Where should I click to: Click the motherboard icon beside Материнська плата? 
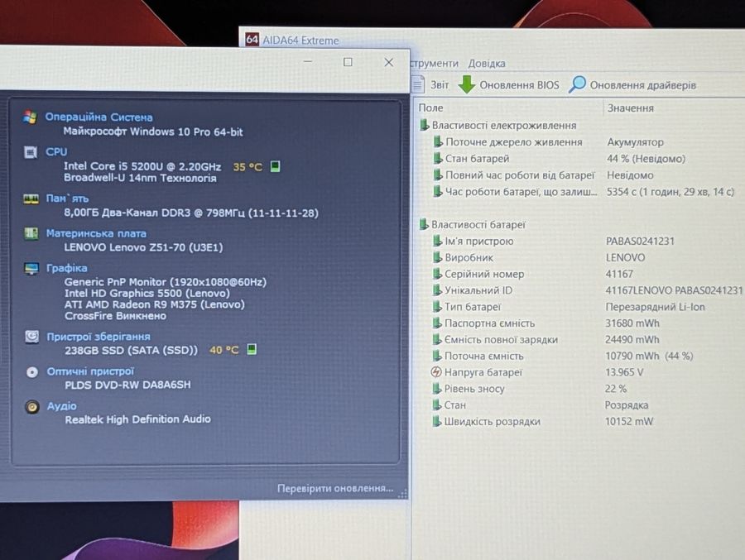pos(31,233)
